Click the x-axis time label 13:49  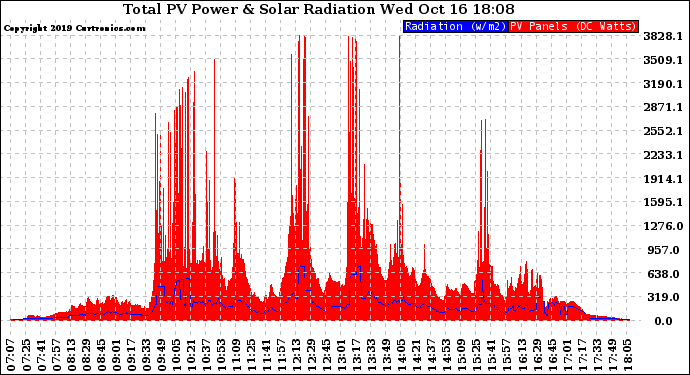tap(386, 355)
